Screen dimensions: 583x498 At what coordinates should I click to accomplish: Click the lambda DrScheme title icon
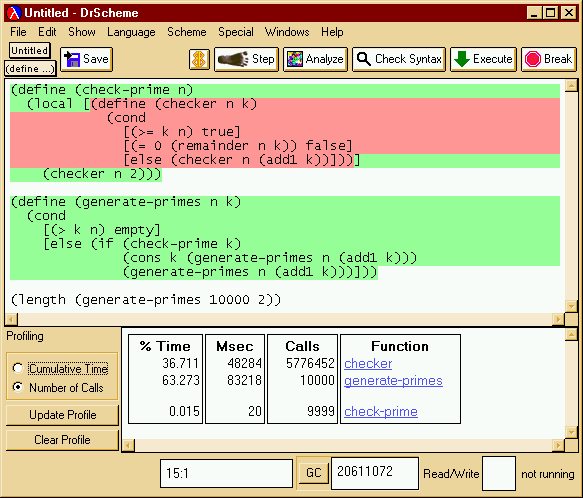click(x=14, y=13)
